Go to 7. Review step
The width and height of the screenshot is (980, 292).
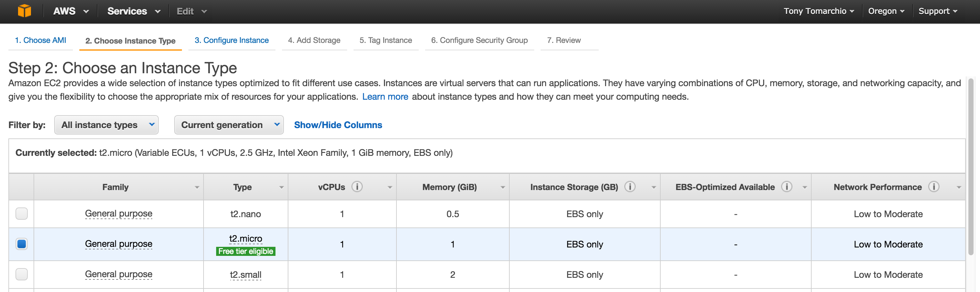(x=564, y=40)
